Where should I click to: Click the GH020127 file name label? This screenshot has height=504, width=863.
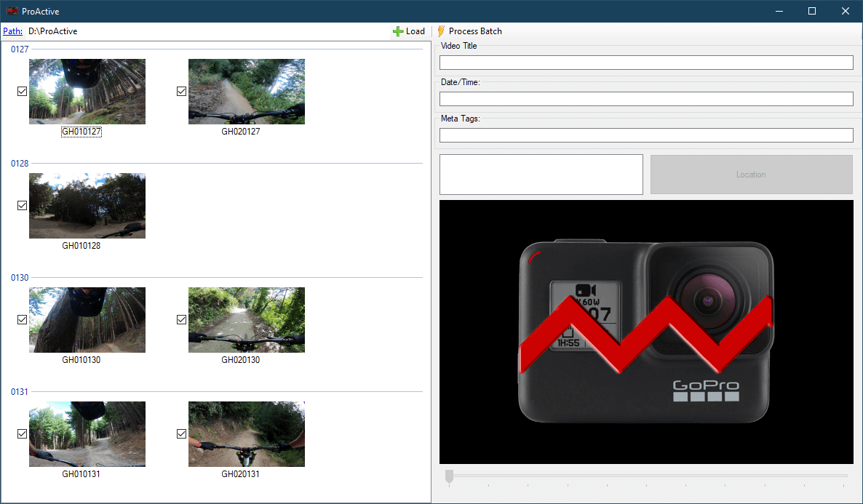tap(241, 132)
